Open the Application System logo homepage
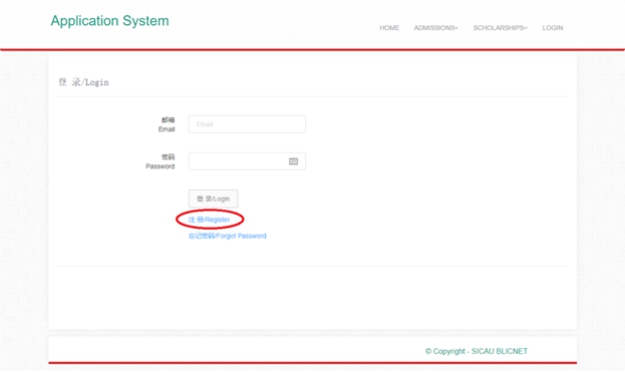This screenshot has width=625, height=372. click(x=110, y=21)
